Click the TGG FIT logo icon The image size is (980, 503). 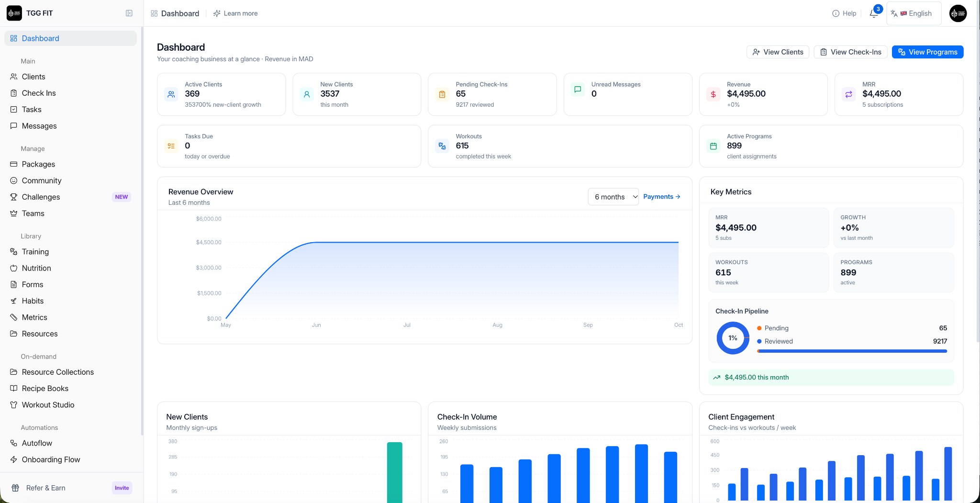[x=14, y=13]
